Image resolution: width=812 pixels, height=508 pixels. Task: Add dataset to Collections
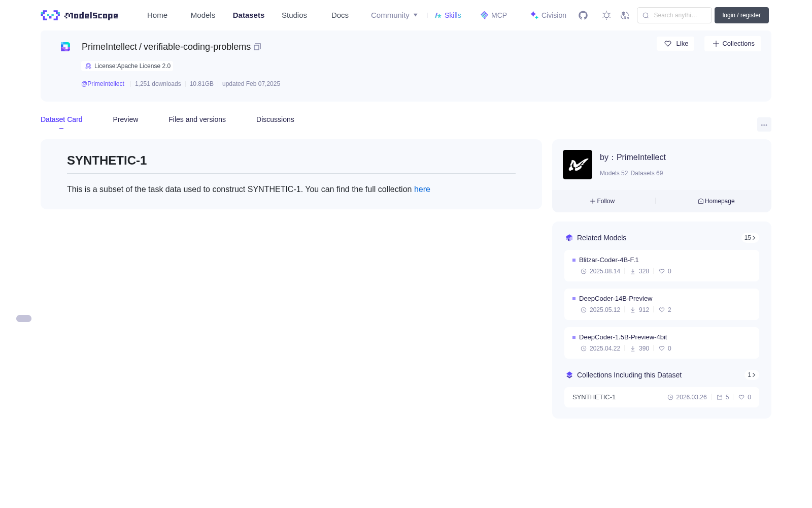click(733, 44)
